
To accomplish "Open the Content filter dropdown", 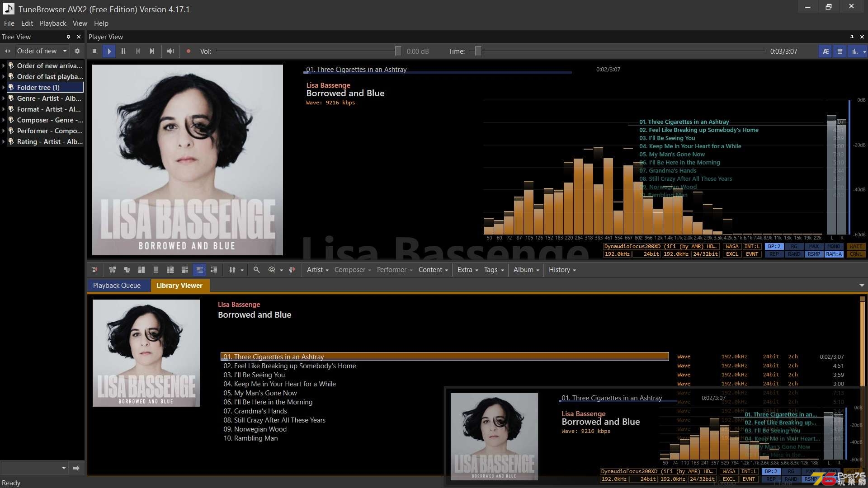I will 433,270.
